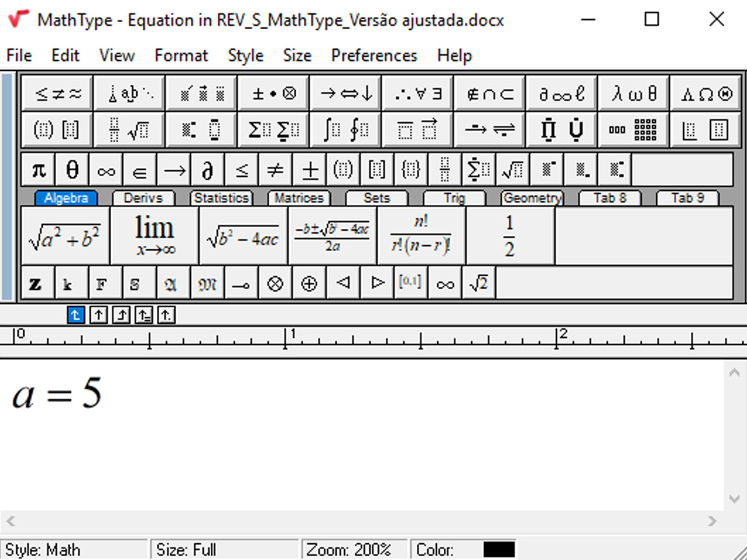747x560 pixels.
Task: Insert the pi symbol
Action: pyautogui.click(x=39, y=170)
